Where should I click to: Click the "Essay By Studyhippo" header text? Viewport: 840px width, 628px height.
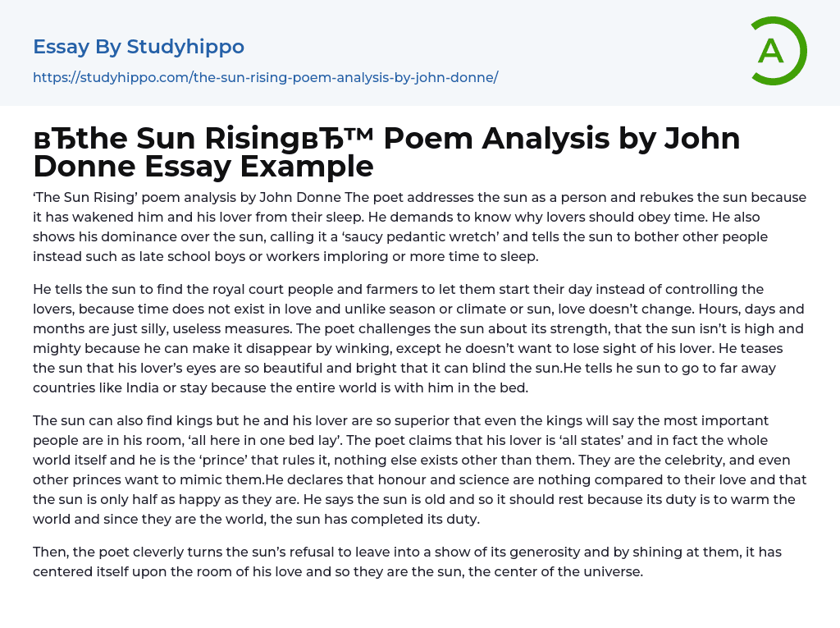[x=139, y=47]
